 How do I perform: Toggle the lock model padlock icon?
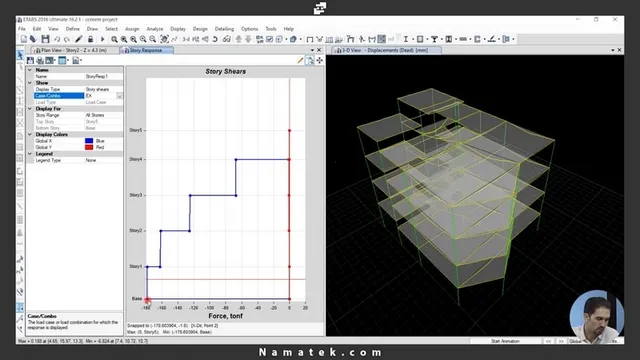click(x=91, y=39)
